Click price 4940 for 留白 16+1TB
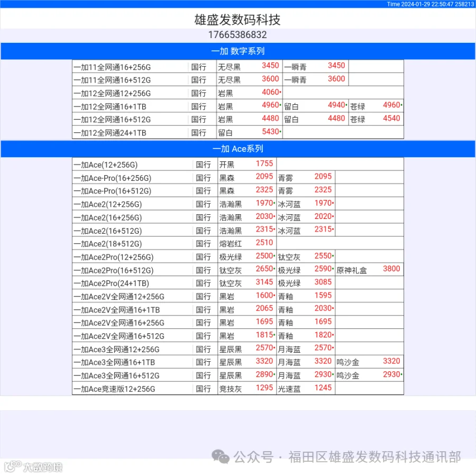Viewport: 476px width, 476px height. coord(336,105)
